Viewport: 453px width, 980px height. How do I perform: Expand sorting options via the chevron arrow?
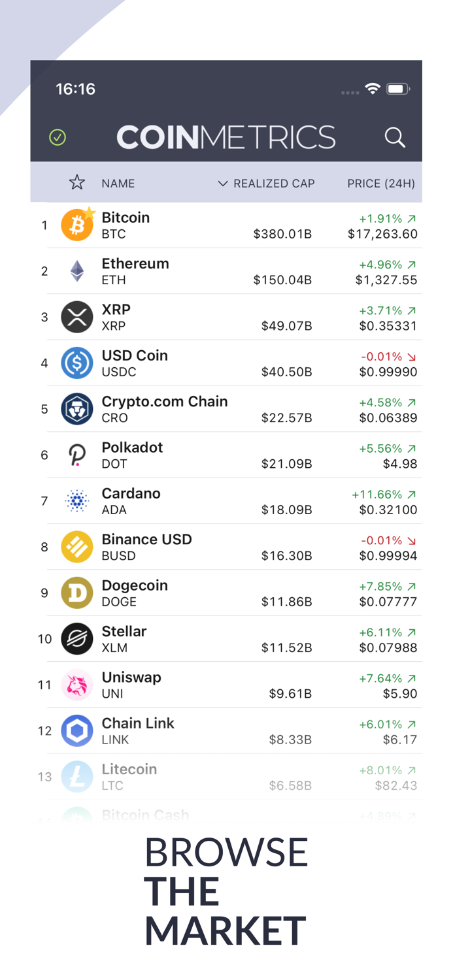pos(222,184)
